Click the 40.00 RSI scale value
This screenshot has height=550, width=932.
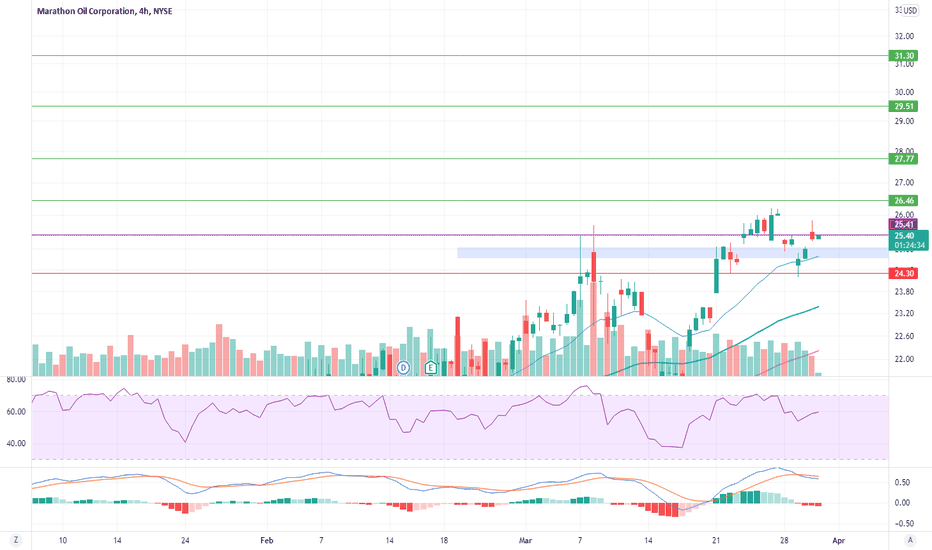click(x=16, y=444)
